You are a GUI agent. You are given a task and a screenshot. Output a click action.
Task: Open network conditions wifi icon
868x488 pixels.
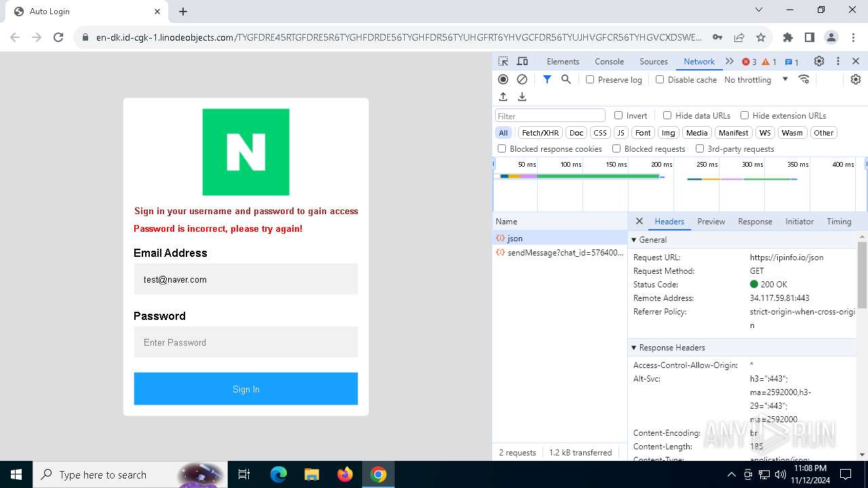point(804,79)
